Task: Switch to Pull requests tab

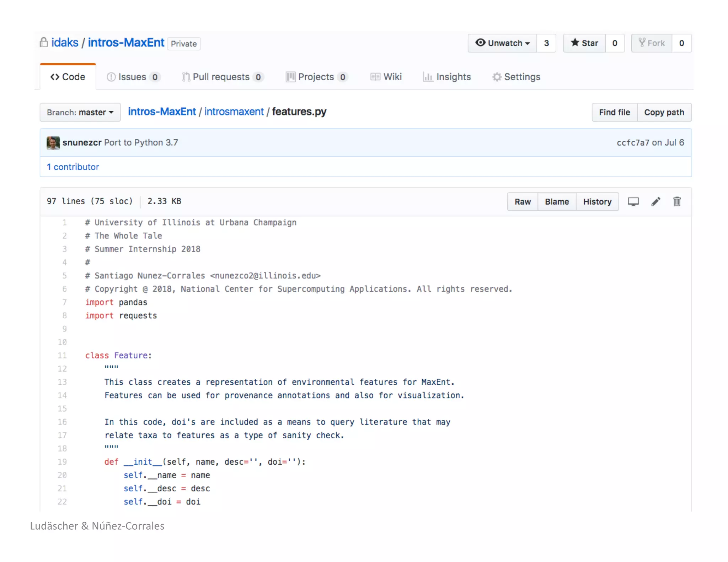Action: (222, 77)
